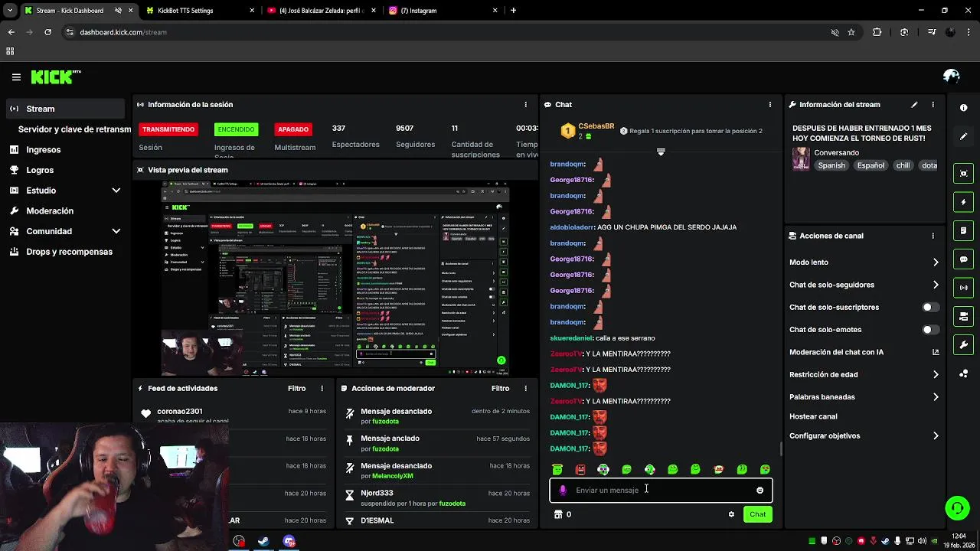
Task: Open Acciones de moderador three-dot menu
Action: tap(525, 389)
